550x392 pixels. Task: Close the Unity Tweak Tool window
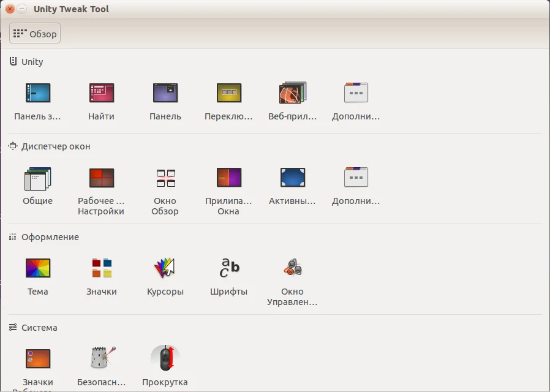(10, 9)
